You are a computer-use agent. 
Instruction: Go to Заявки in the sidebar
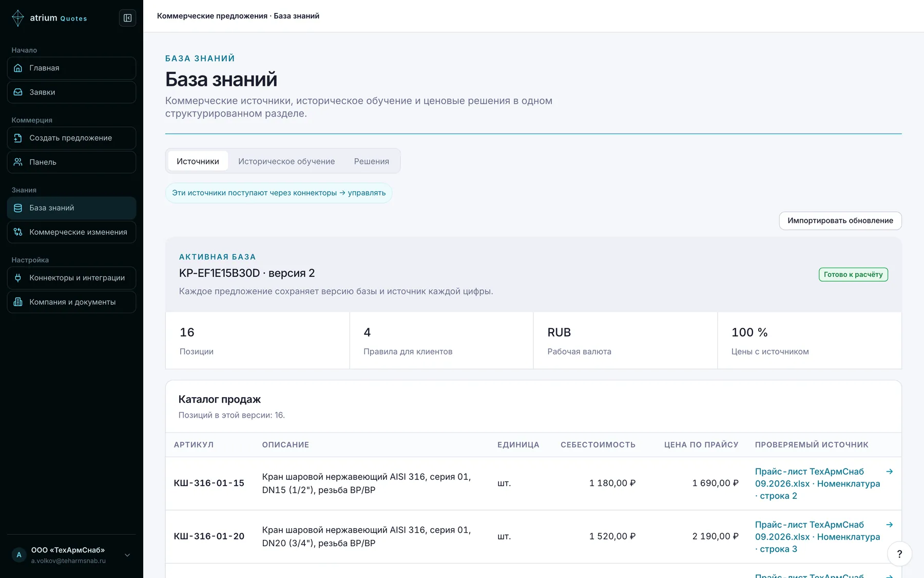click(x=71, y=92)
